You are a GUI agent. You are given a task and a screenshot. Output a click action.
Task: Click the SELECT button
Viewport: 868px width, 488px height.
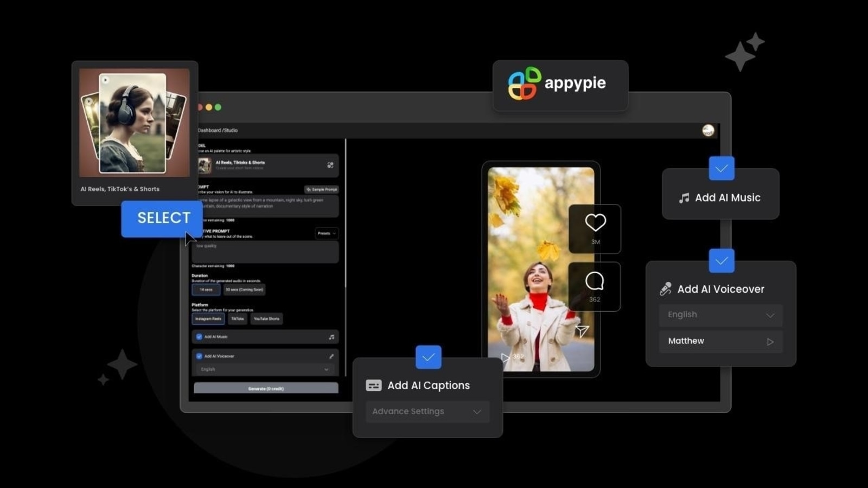(x=162, y=219)
